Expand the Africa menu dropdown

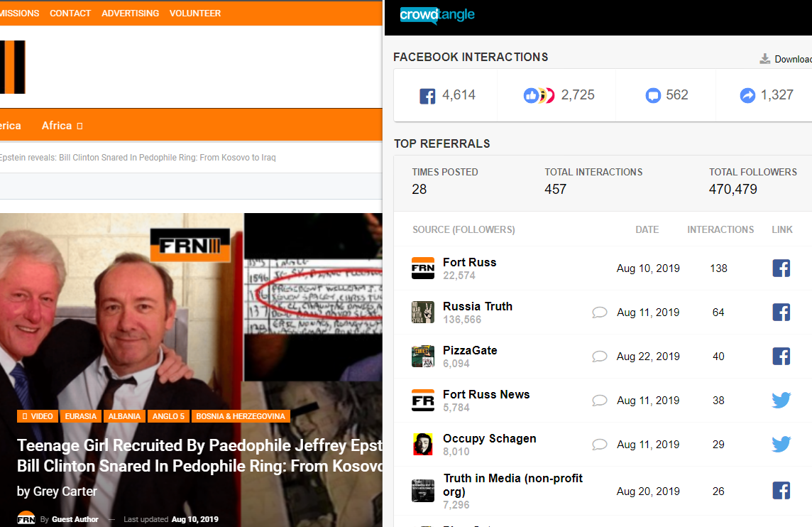pyautogui.click(x=79, y=126)
